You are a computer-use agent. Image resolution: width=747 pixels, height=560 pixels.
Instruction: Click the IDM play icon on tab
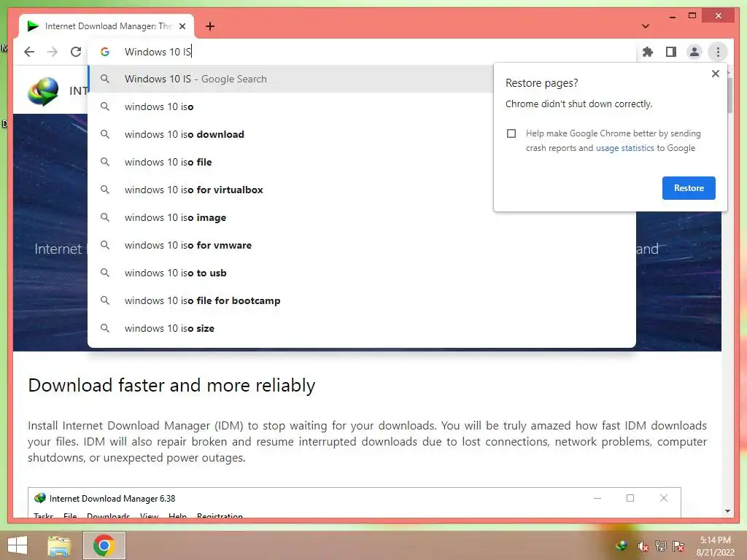[x=33, y=26]
